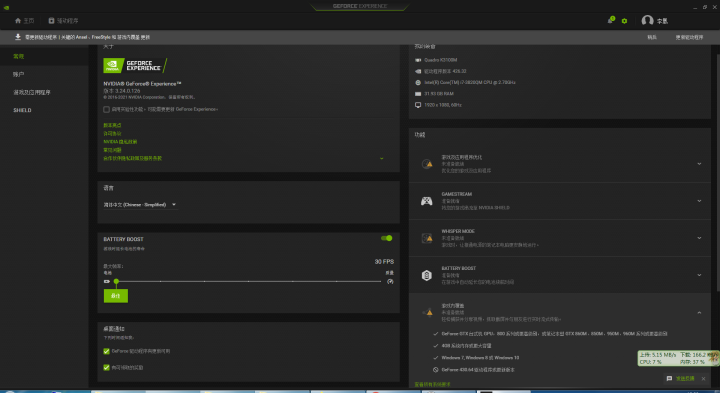Click the Quadro K3100M GPU icon
Screen dimensions: 720x393
point(418,60)
